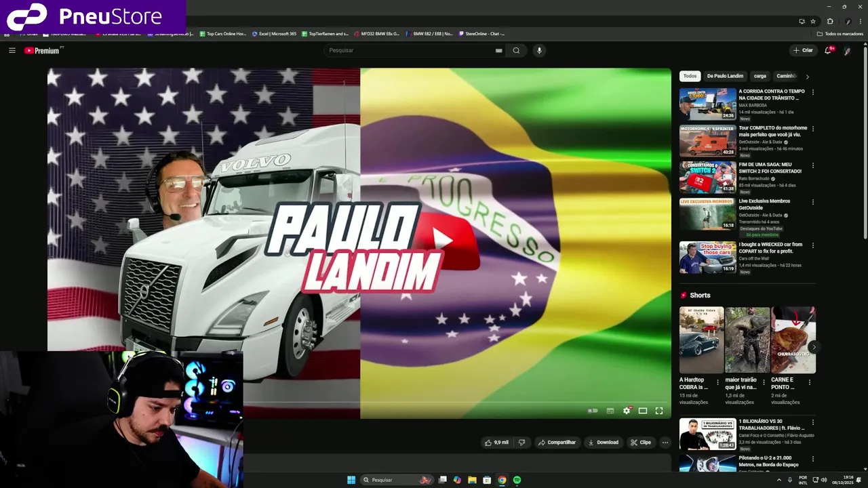This screenshot has width=868, height=488.
Task: Open the account avatar menu
Action: point(847,50)
